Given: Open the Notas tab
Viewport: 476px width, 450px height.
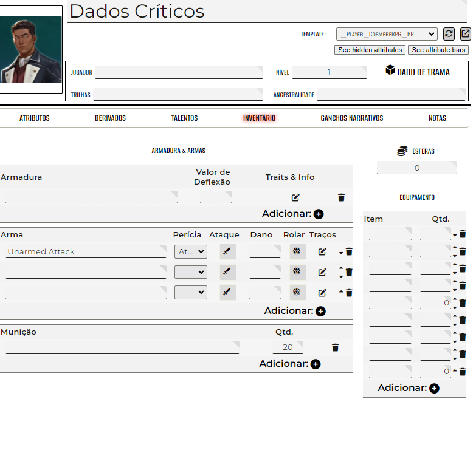Looking at the screenshot, I should [438, 118].
